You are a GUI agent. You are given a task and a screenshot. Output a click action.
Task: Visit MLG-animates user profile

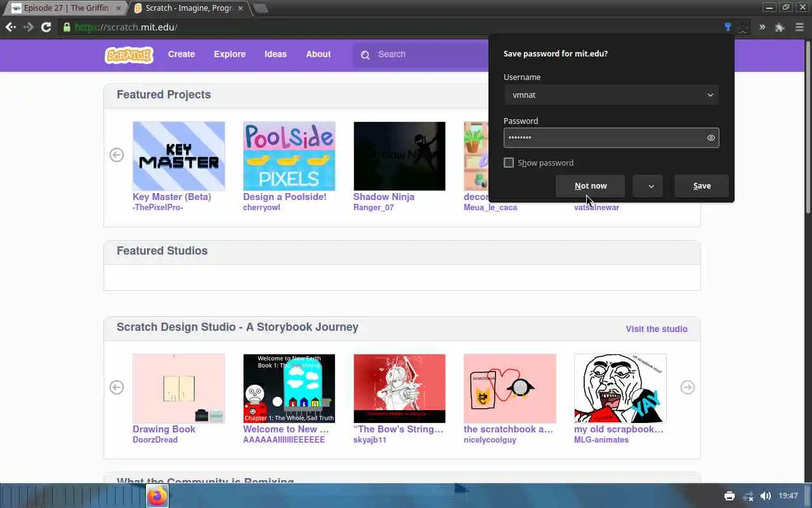601,440
